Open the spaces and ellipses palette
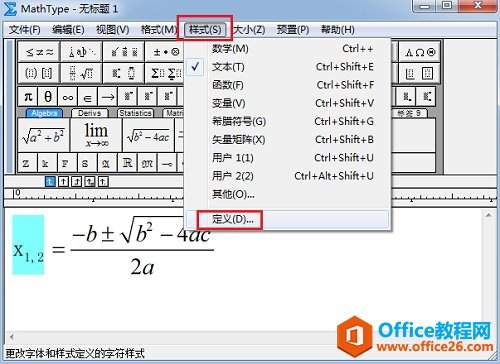500x364 pixels. tap(81, 52)
